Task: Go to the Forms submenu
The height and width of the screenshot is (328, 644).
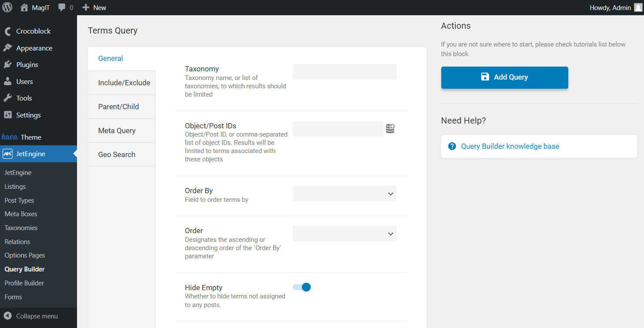Action: coord(13,297)
